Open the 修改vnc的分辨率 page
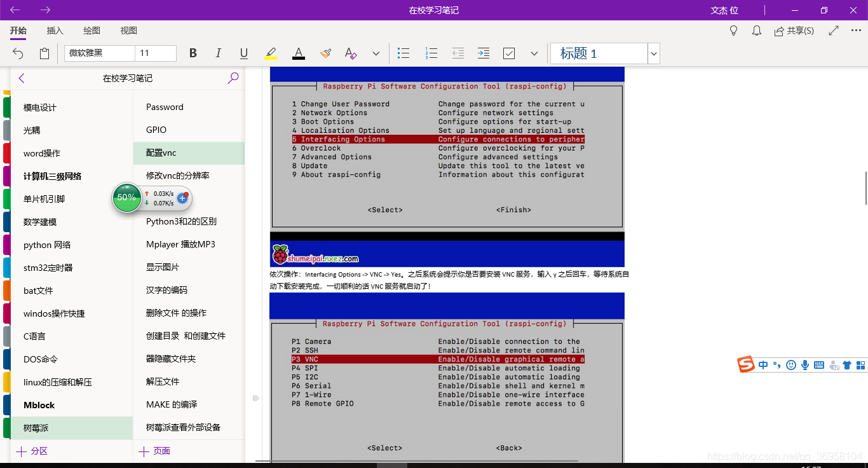The image size is (868, 468). coord(189,175)
